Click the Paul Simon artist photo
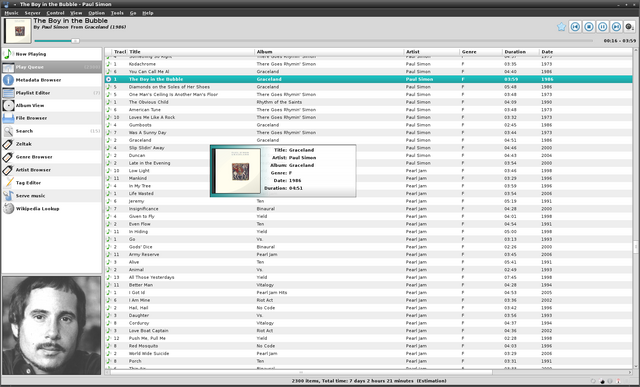Viewport: 640px width, 387px height. (51, 325)
